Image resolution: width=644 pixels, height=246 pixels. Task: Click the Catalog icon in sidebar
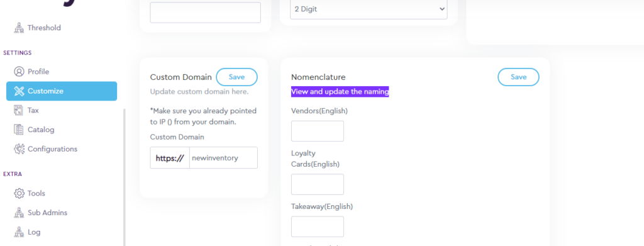tap(19, 130)
